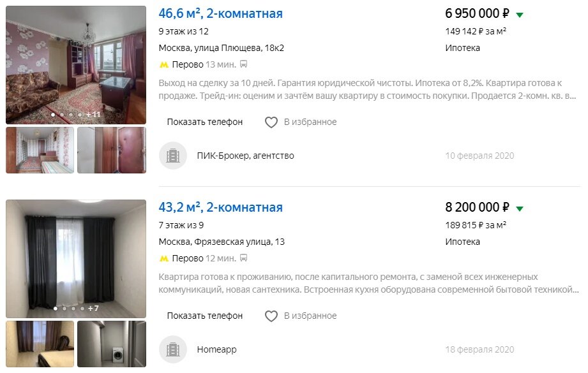588x373 pixels.
Task: Open the bedroom thumbnail with patterned wallpaper
Action: 40,150
